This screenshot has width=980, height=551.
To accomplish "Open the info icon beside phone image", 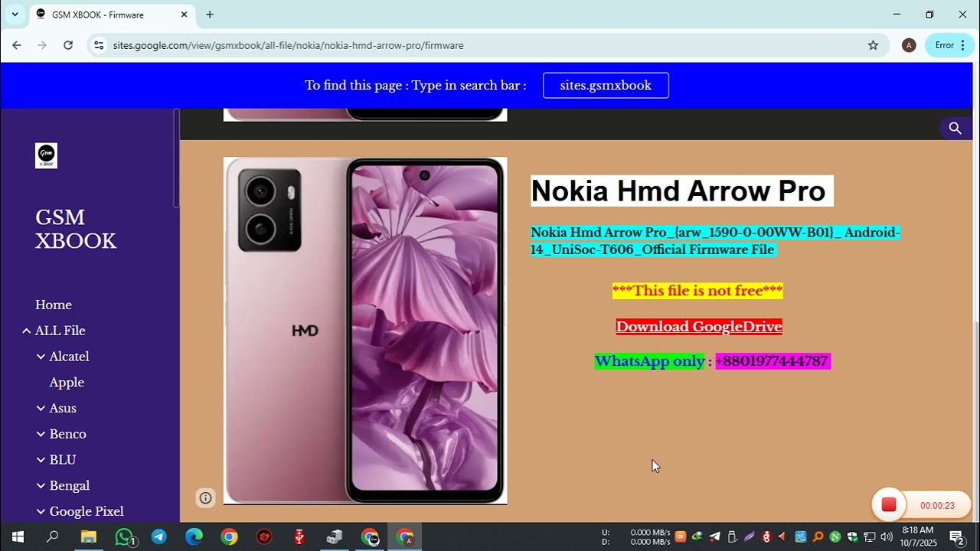I will (x=205, y=497).
